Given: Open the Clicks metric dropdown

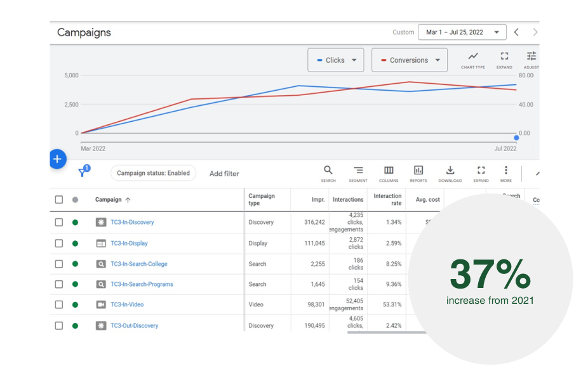Looking at the screenshot, I should (x=336, y=60).
